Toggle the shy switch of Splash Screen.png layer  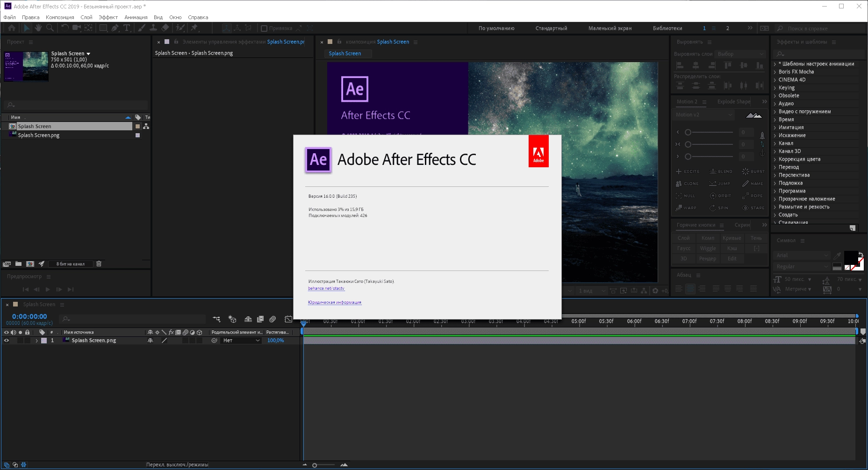(x=151, y=341)
